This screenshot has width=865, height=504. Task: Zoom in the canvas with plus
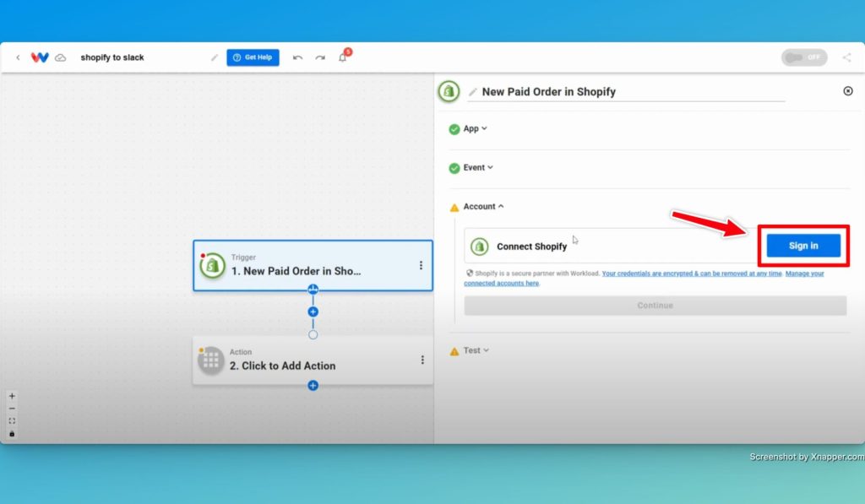point(12,396)
